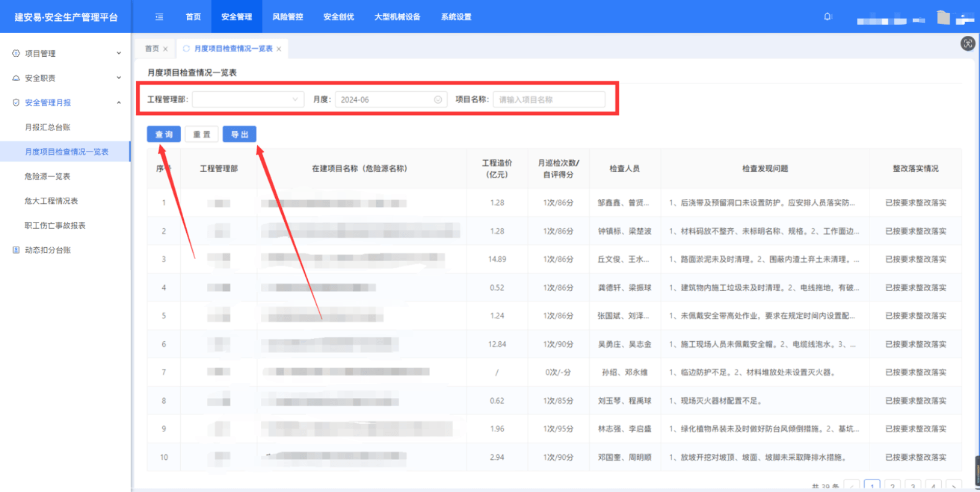Export data with the 导出 button
Screen dimensions: 980x492
tap(239, 134)
